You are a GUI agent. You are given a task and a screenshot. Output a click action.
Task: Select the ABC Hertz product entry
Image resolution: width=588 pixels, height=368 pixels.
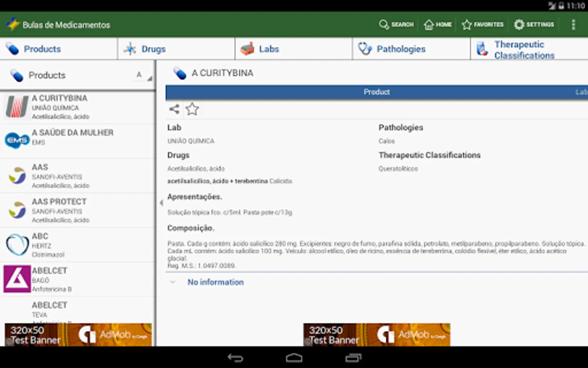pyautogui.click(x=78, y=245)
